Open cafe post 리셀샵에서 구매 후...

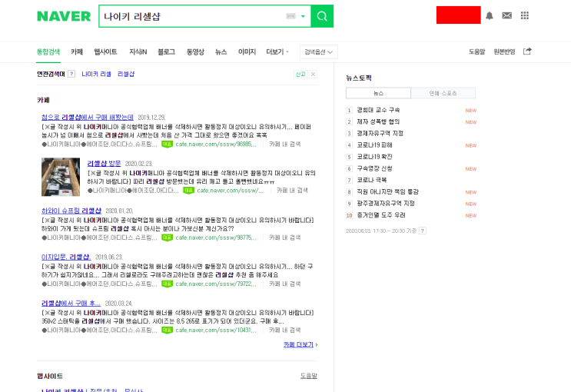(71, 303)
